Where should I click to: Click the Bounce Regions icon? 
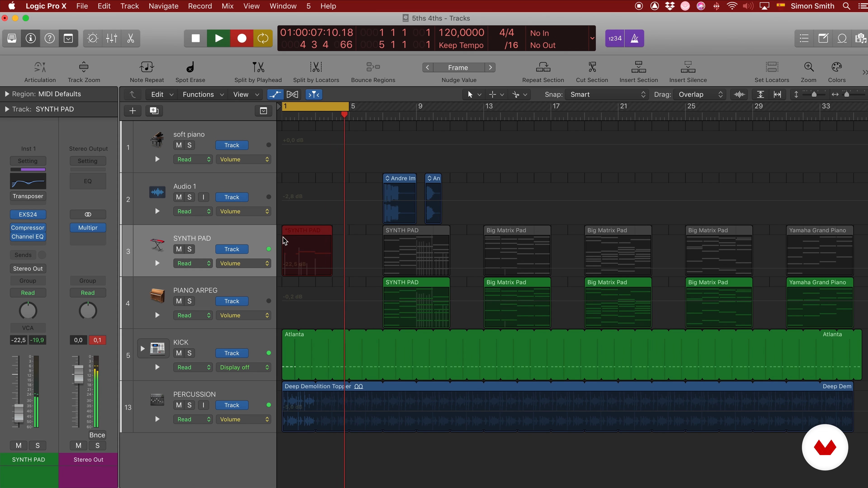click(373, 67)
